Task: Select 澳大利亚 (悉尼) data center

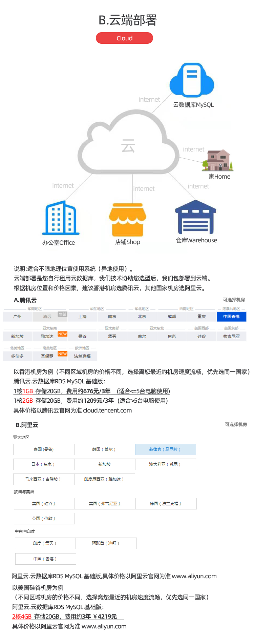Action: (x=165, y=464)
